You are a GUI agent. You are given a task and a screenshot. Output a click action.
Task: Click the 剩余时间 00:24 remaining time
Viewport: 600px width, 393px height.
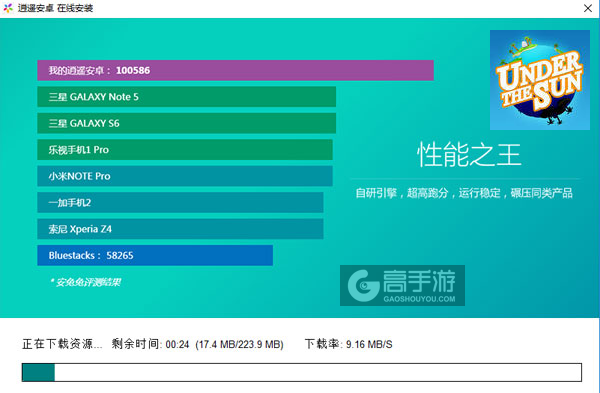point(150,344)
